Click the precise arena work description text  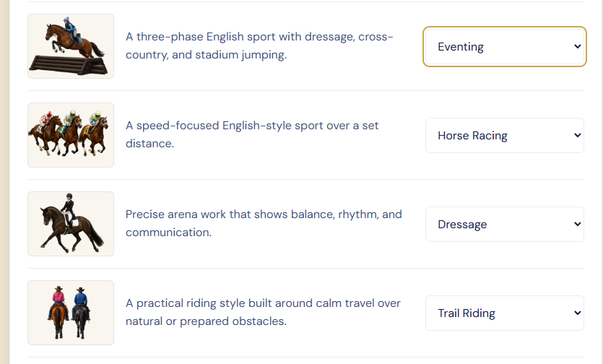click(x=264, y=224)
